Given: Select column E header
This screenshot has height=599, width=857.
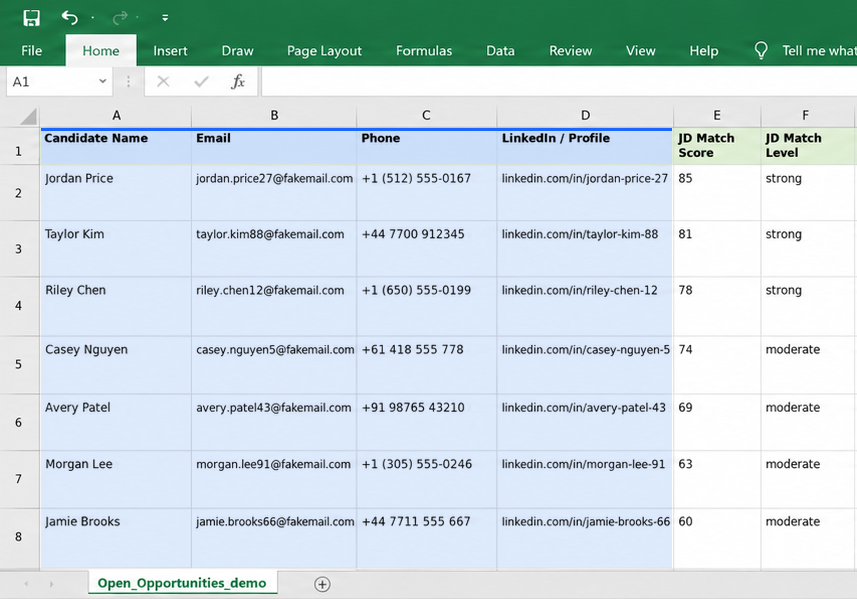Looking at the screenshot, I should [x=717, y=115].
